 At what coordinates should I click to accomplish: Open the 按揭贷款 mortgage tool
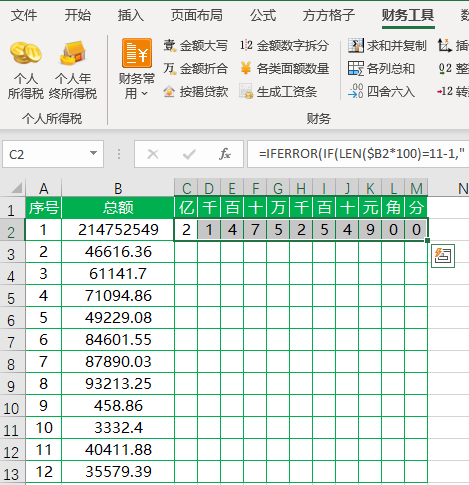(x=195, y=91)
